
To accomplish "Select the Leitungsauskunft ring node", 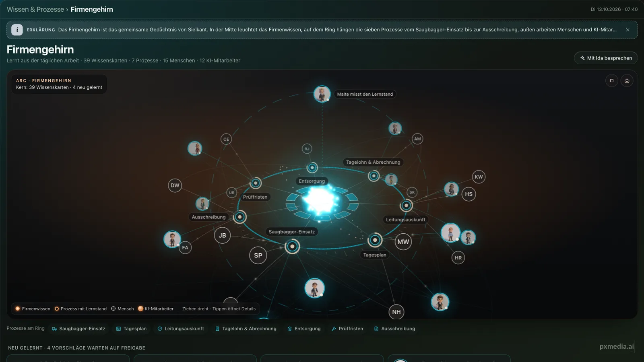I will (406, 206).
